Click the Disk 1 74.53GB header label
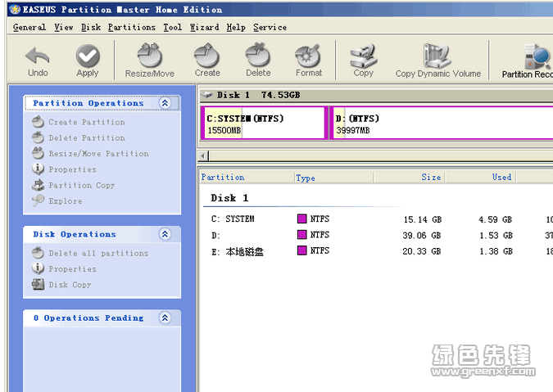The height and width of the screenshot is (392, 553). [x=259, y=95]
